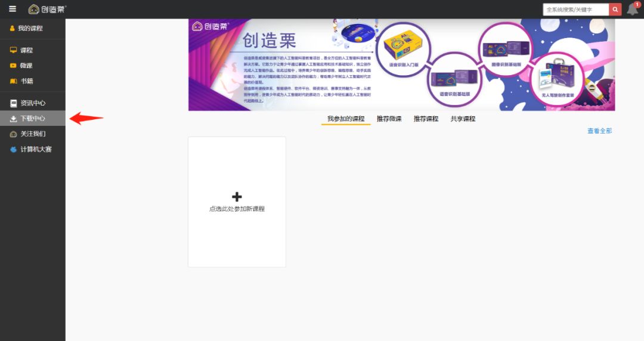644x341 pixels.
Task: Open 课程 sidebar item
Action: 32,50
